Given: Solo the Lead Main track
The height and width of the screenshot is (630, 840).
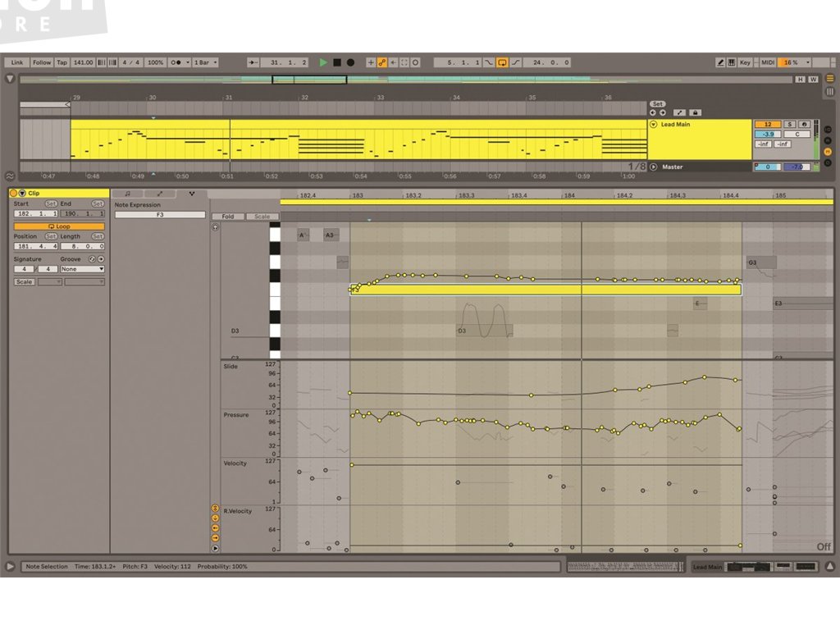Looking at the screenshot, I should pyautogui.click(x=789, y=124).
